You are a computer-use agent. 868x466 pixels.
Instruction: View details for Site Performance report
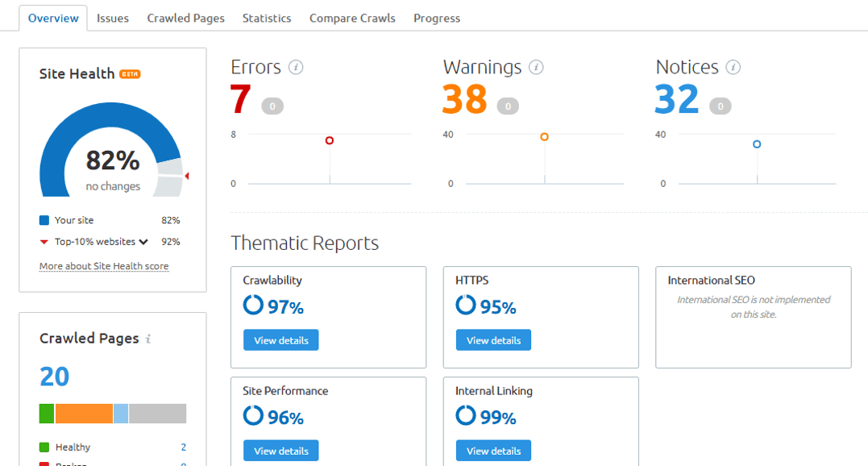coord(281,451)
